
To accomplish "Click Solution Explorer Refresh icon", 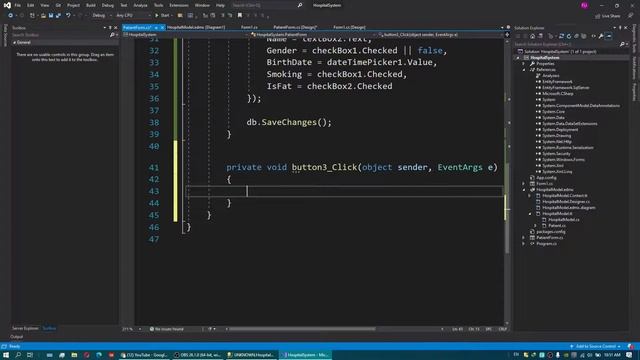I will [569, 36].
